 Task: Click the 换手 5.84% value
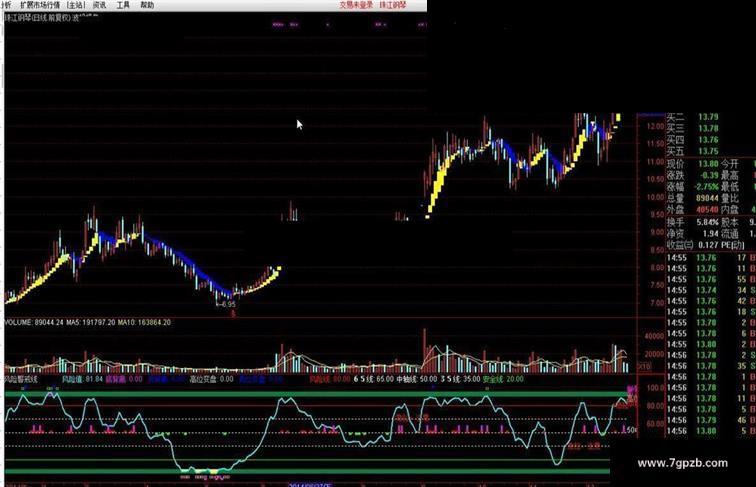point(707,222)
